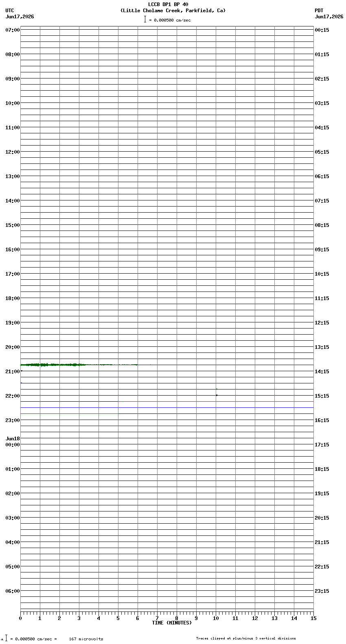Click the '7' minute axis tick label
The image size is (346, 644).
[157, 618]
